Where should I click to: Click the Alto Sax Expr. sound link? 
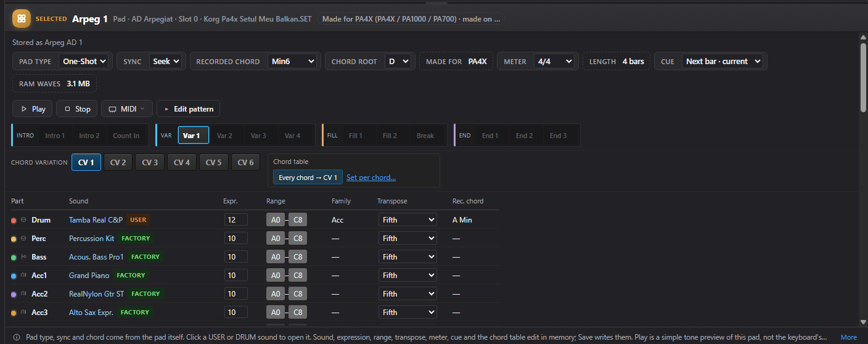point(91,313)
